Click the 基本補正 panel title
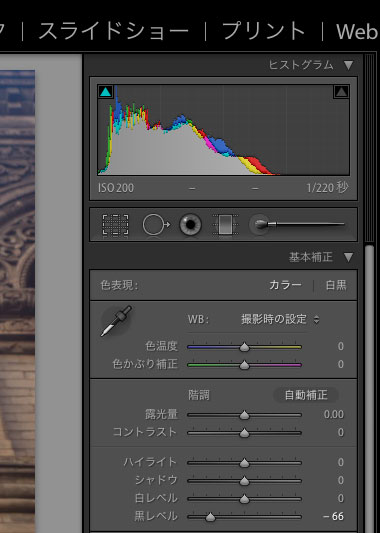 point(311,257)
